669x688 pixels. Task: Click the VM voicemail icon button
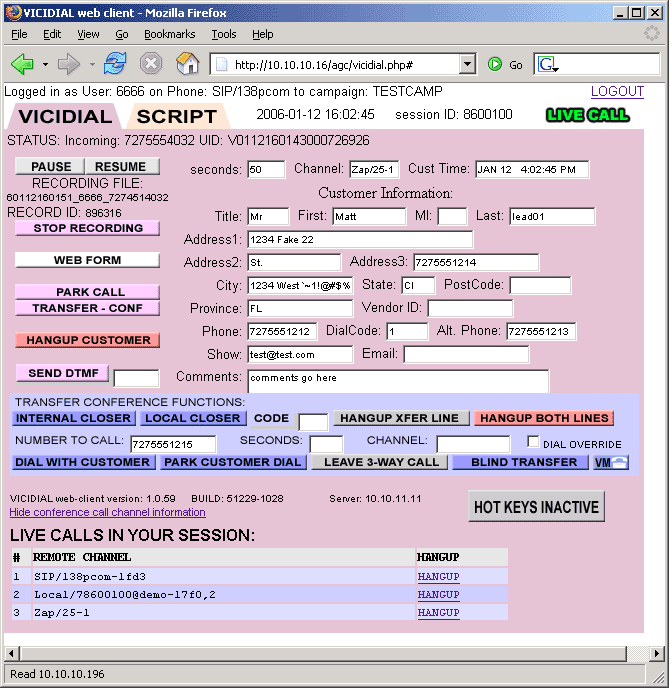click(611, 462)
